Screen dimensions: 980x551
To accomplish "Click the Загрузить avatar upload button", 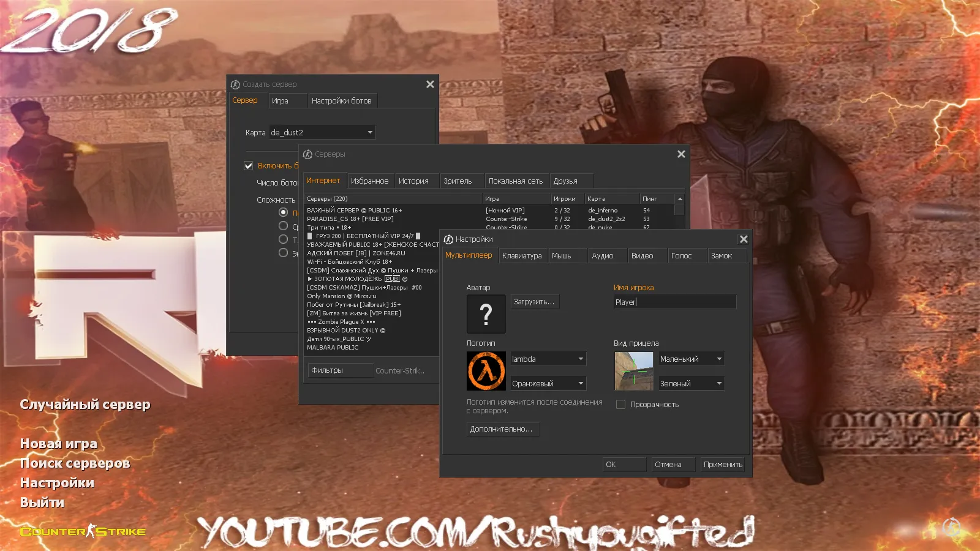I will click(534, 302).
